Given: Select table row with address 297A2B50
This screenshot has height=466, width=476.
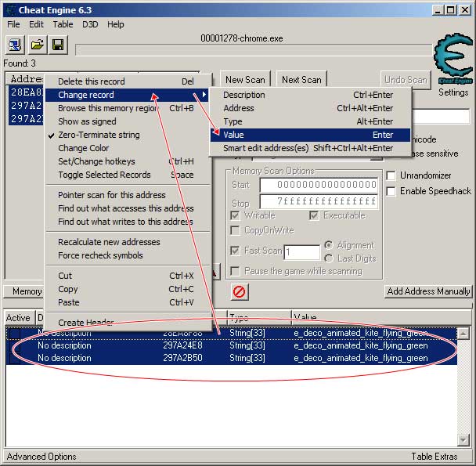Looking at the screenshot, I should 231,358.
